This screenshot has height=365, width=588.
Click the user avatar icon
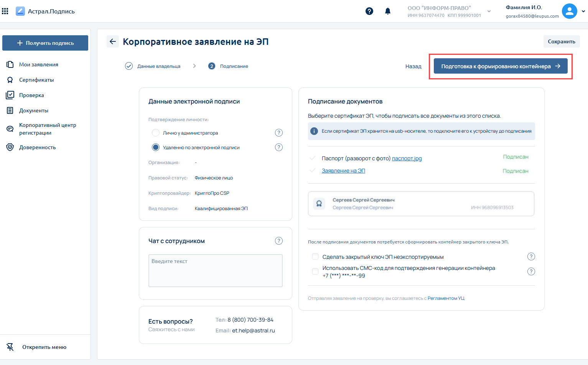570,11
